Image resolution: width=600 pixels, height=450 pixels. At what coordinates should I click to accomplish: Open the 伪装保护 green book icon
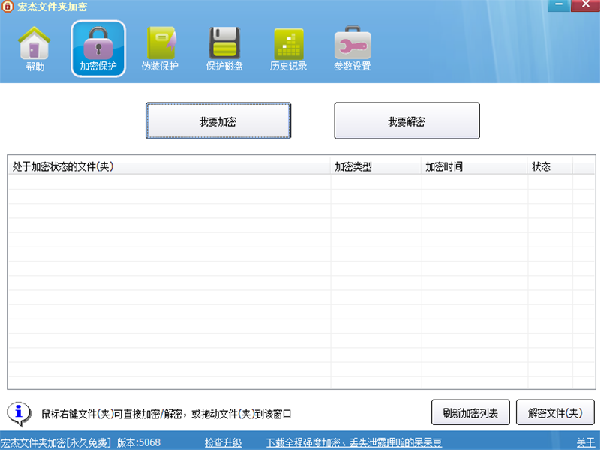[x=163, y=47]
